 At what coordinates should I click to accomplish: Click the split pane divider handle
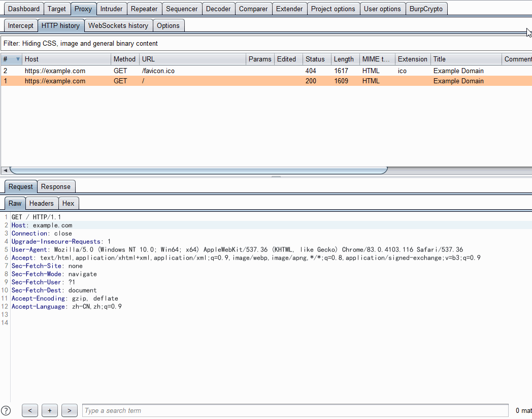(x=276, y=177)
